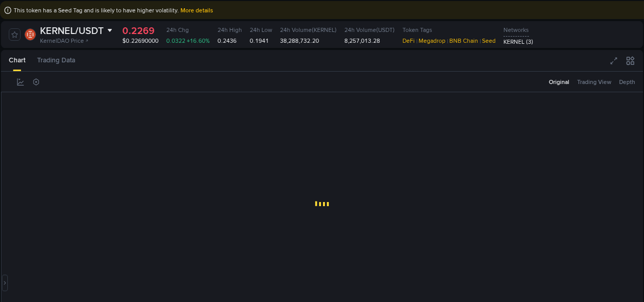Open the chart style line icon

tap(20, 81)
